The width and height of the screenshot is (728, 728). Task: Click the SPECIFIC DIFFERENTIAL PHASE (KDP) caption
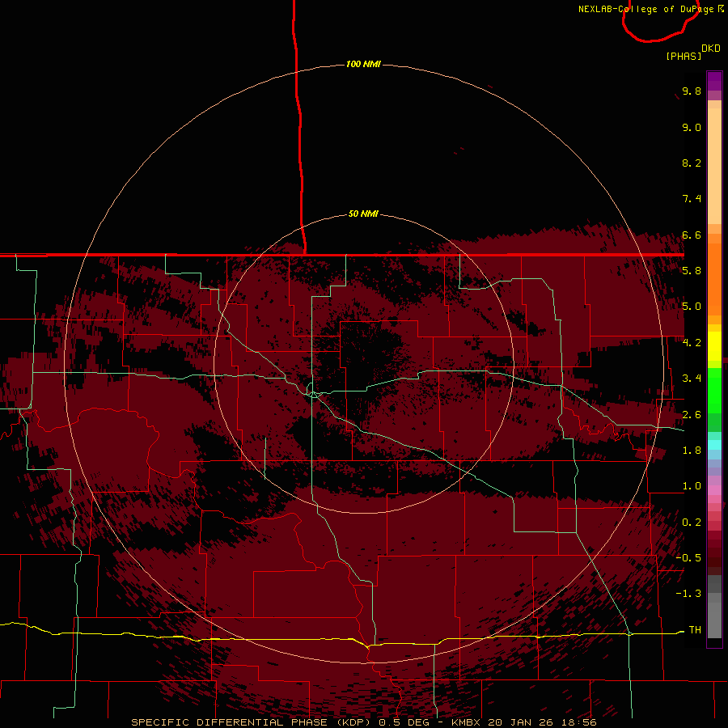(x=250, y=722)
